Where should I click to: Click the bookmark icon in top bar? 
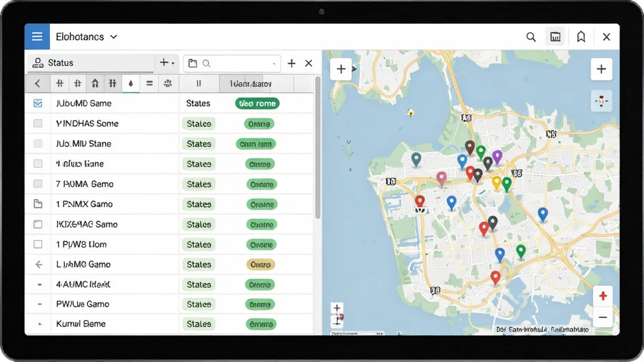click(580, 37)
